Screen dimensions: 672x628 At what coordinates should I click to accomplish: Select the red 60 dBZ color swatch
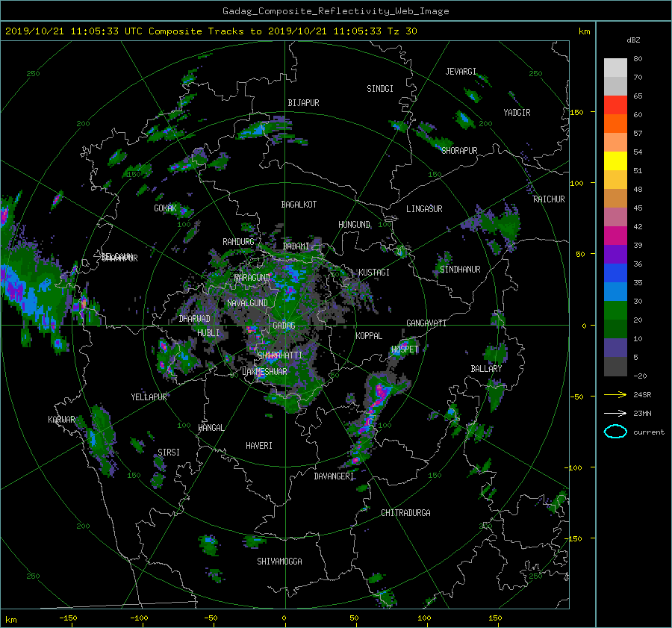[615, 105]
